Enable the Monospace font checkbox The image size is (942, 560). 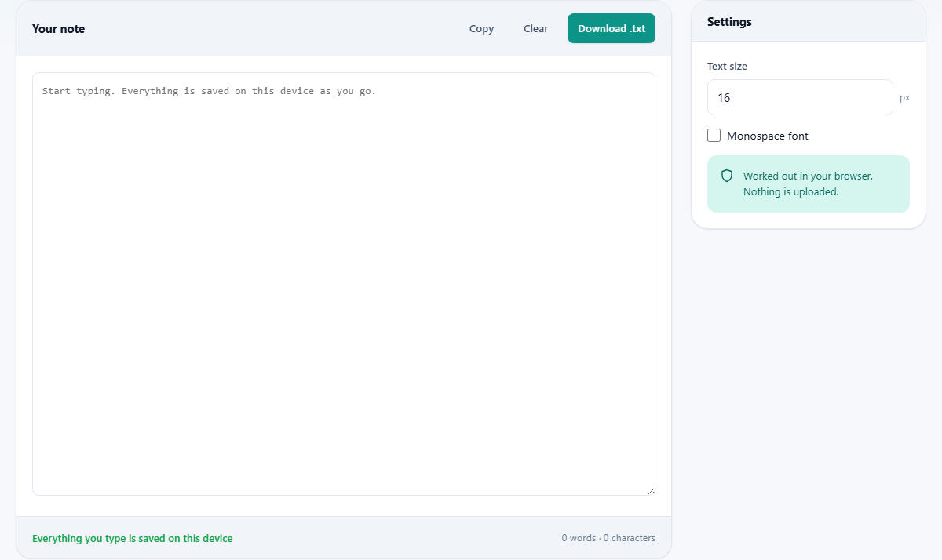click(714, 136)
